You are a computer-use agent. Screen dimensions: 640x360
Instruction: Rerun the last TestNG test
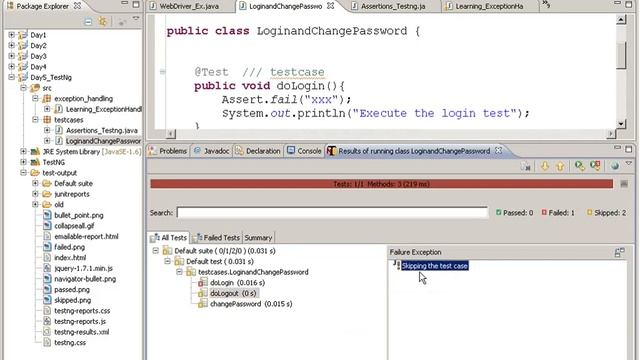tap(579, 166)
